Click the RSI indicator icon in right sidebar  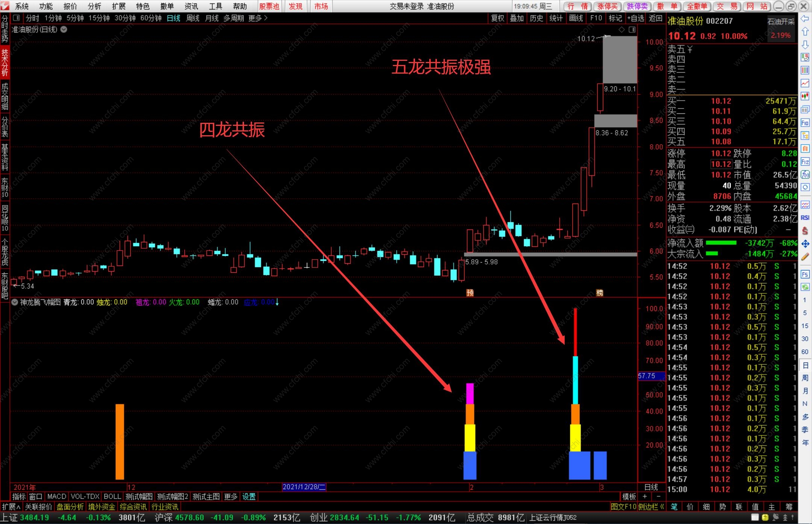tap(805, 218)
